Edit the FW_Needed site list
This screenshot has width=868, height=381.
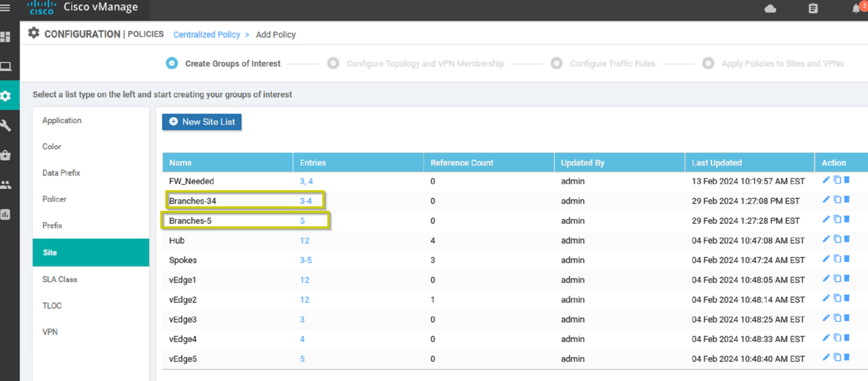[x=826, y=180]
